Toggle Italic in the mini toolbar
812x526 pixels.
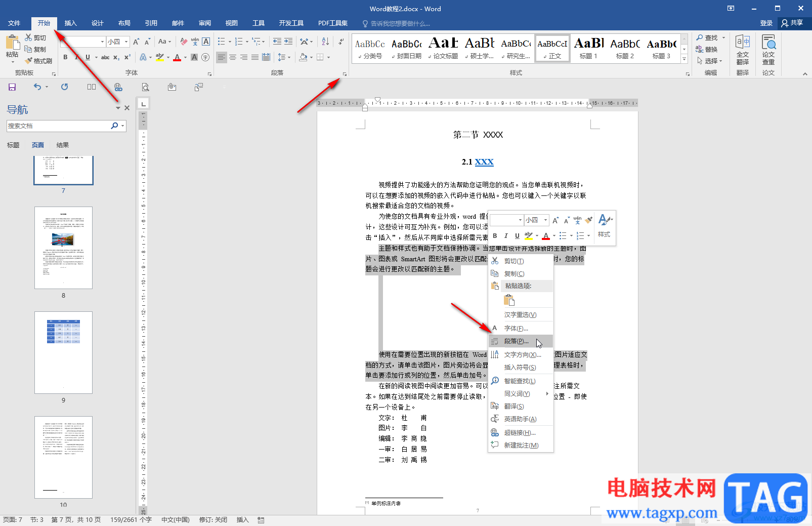pyautogui.click(x=506, y=236)
